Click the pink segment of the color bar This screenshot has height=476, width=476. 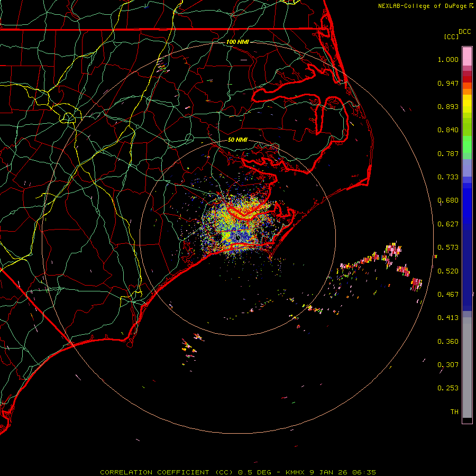[467, 57]
